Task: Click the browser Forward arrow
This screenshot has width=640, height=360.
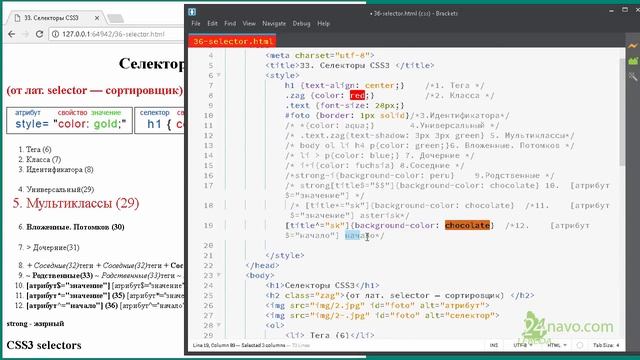Action: pyautogui.click(x=25, y=34)
